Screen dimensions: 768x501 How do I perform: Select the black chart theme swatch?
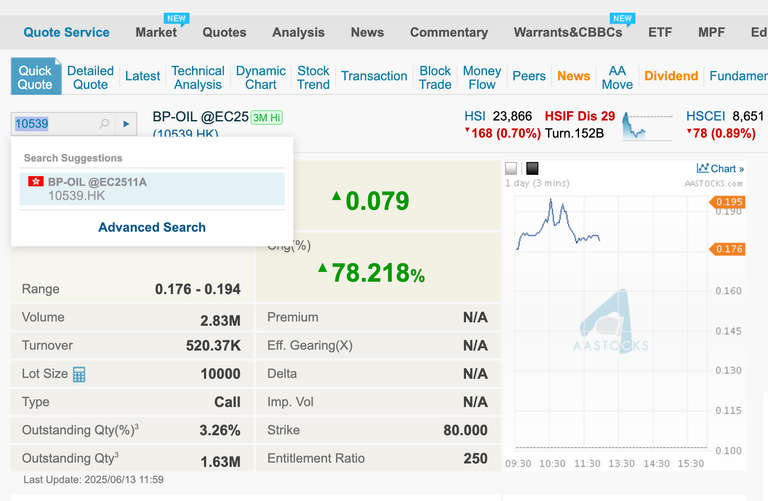coord(532,168)
